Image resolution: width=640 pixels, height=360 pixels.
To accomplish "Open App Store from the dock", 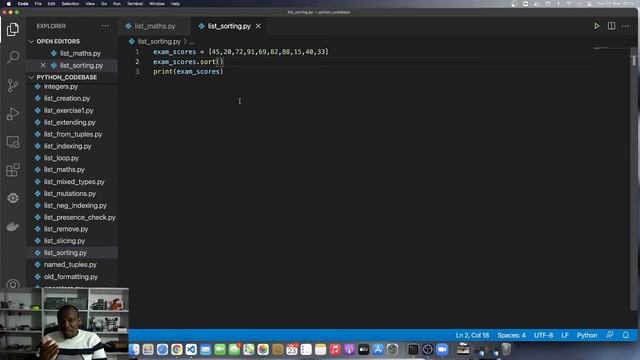I will pos(378,349).
